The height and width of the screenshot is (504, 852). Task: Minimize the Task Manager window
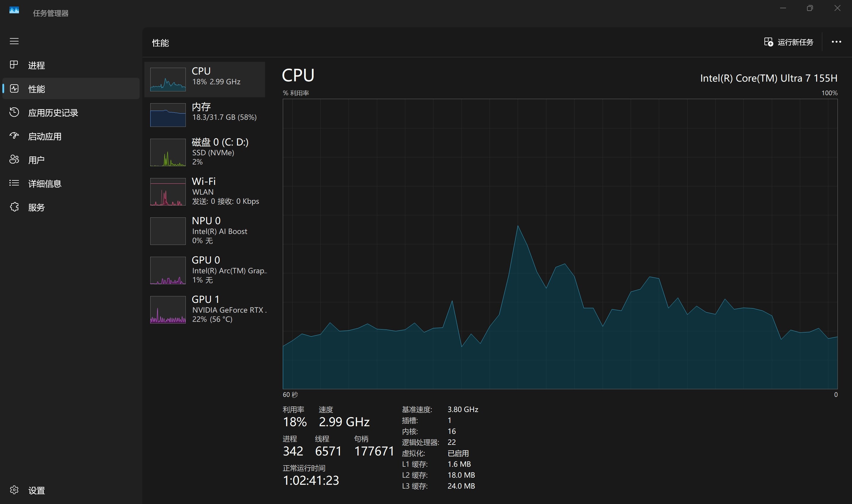coord(783,8)
